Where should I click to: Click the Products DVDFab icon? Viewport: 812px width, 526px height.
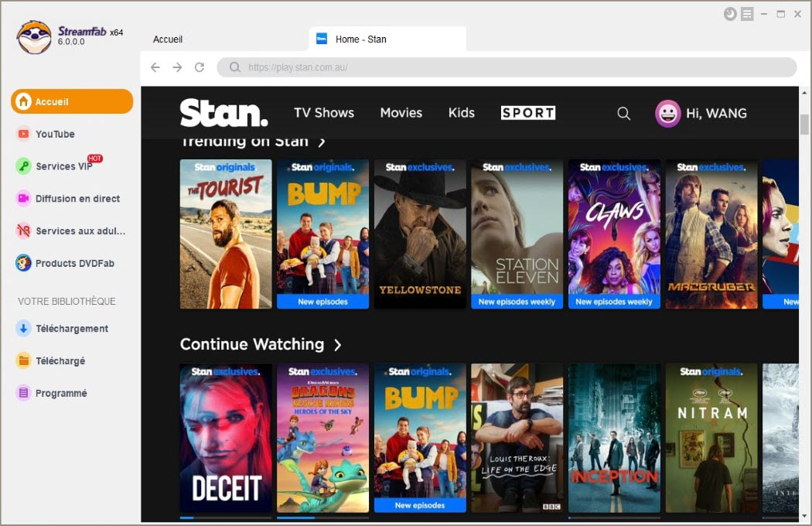[x=23, y=263]
